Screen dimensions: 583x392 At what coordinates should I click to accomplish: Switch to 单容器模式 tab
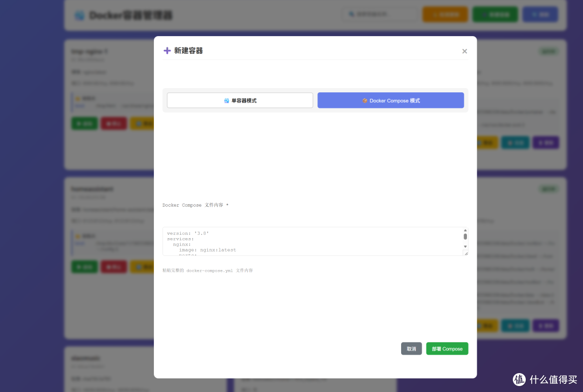(240, 100)
